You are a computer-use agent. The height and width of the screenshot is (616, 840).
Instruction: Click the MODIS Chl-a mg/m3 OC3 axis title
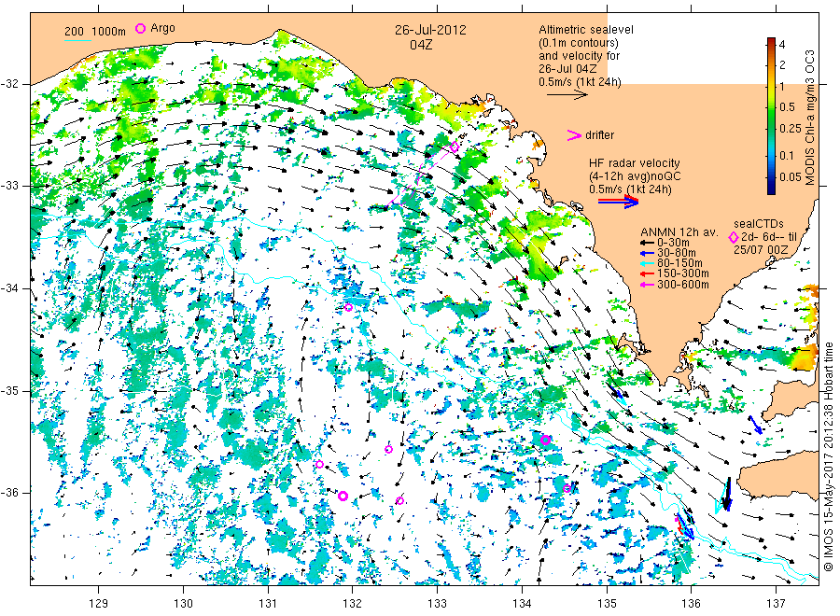(x=810, y=118)
